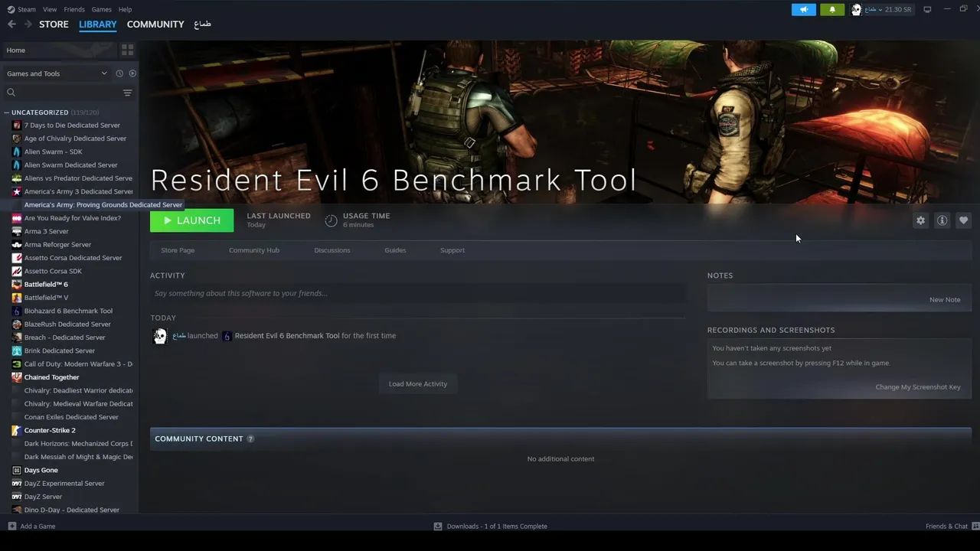Select Days Gone in the library list

pyautogui.click(x=41, y=470)
